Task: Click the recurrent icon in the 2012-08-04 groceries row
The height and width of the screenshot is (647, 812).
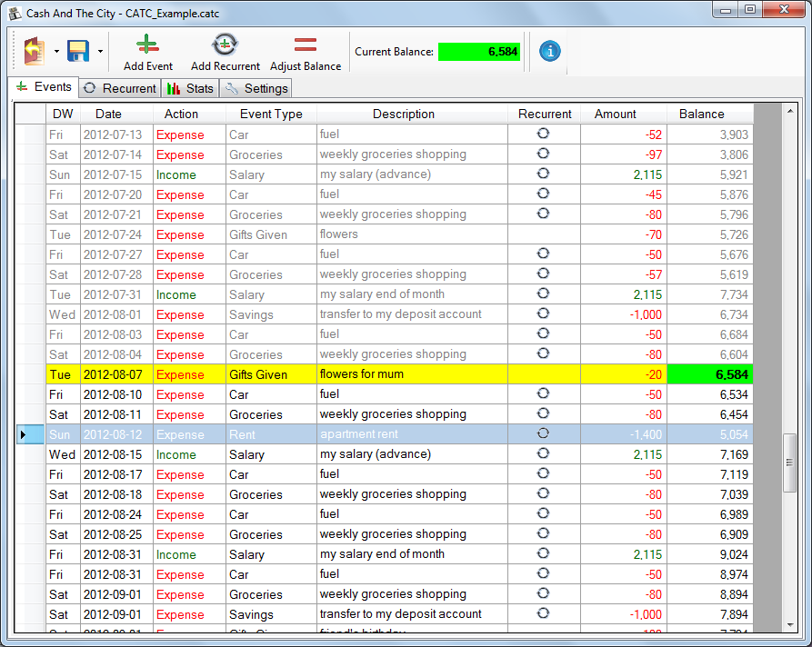Action: click(543, 353)
